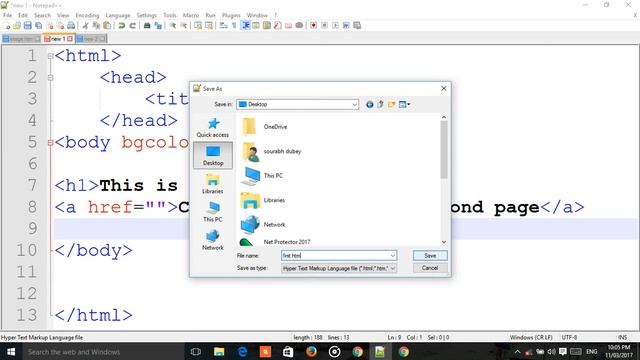Viewport: 640px width, 360px height.
Task: Click the Paste toolbar icon
Action: [107, 26]
